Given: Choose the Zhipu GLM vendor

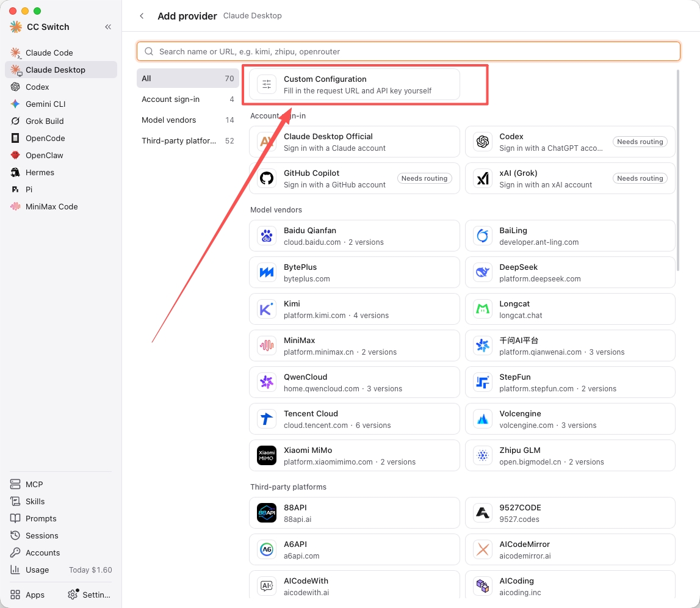Looking at the screenshot, I should point(570,455).
